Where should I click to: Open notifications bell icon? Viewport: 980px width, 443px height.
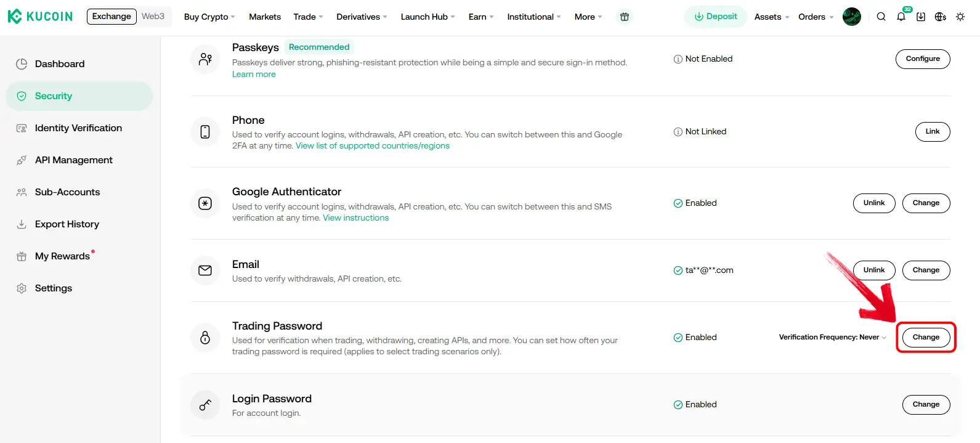click(x=901, y=17)
